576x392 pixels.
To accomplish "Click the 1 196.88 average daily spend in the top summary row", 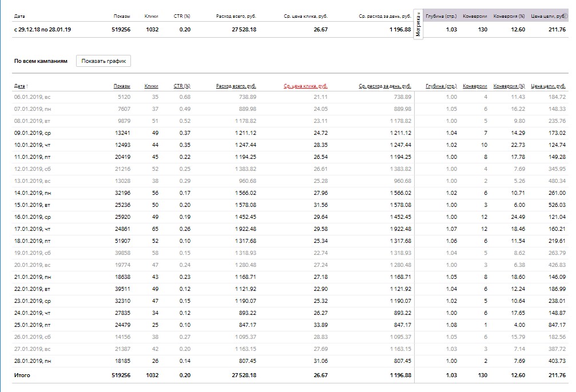I will point(400,29).
